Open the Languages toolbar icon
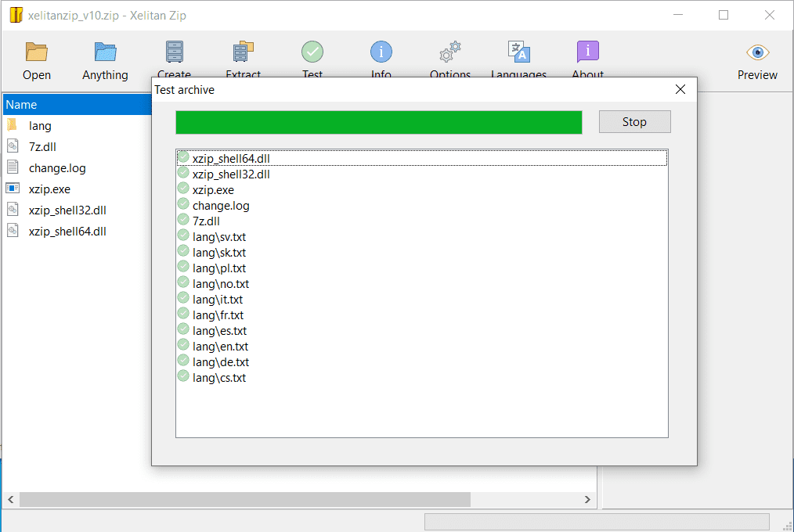 pos(519,52)
